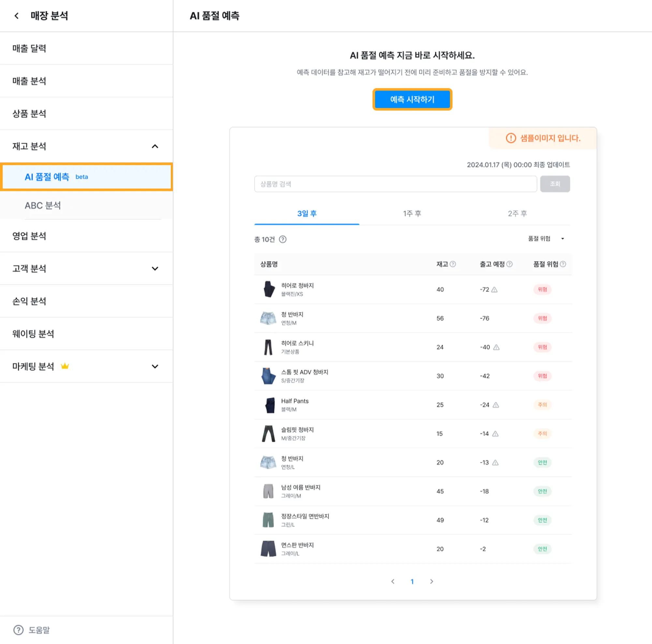
Task: Click warning triangle in Half Pants row
Action: click(x=496, y=405)
